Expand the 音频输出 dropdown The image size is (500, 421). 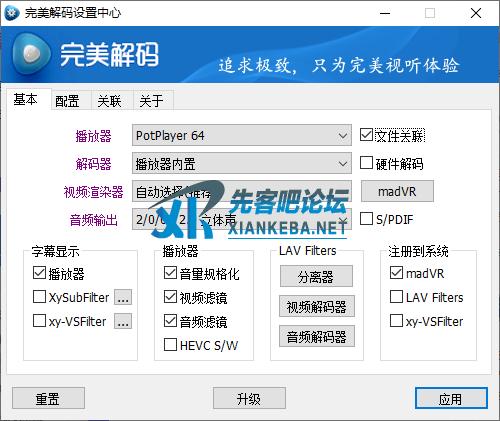click(242, 219)
